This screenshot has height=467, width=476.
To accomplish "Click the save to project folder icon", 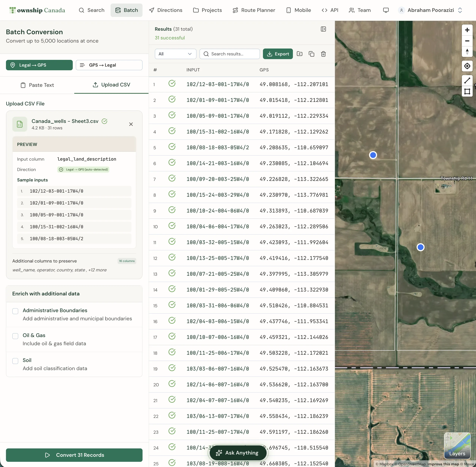I will (x=299, y=54).
